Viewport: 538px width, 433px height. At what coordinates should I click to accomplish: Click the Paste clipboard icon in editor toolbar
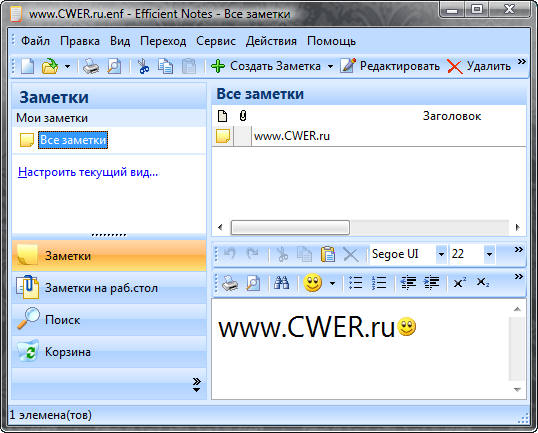coord(328,254)
